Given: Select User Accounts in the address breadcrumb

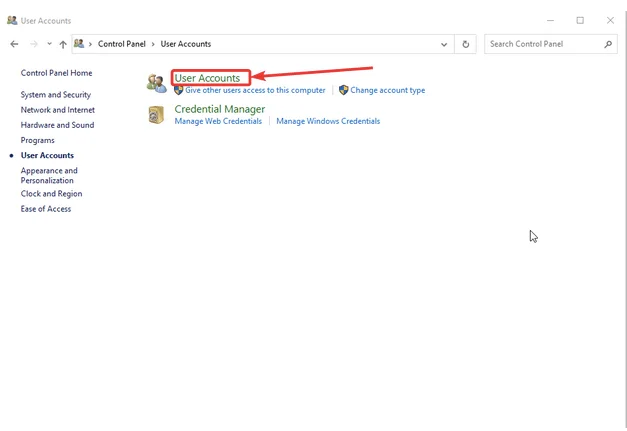Looking at the screenshot, I should pos(186,44).
